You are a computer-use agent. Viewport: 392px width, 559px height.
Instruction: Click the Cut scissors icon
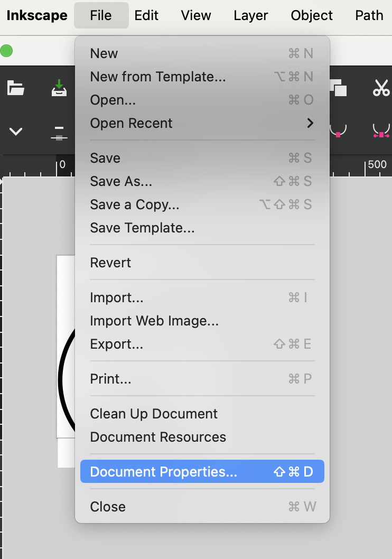tap(381, 88)
